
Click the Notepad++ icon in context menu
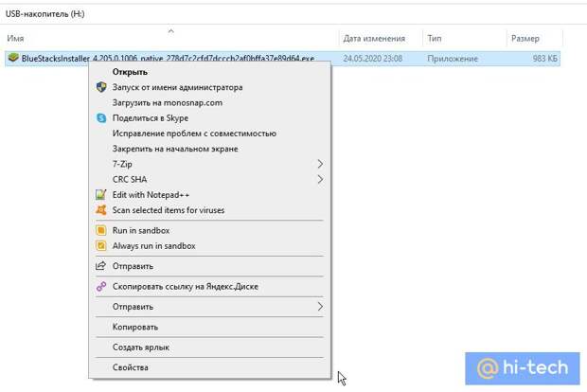[x=101, y=195]
